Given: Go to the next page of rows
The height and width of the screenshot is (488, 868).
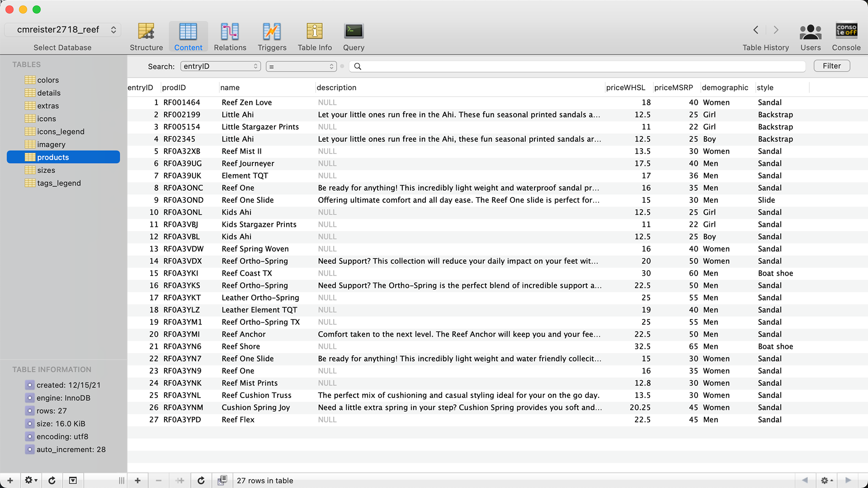Looking at the screenshot, I should (848, 480).
